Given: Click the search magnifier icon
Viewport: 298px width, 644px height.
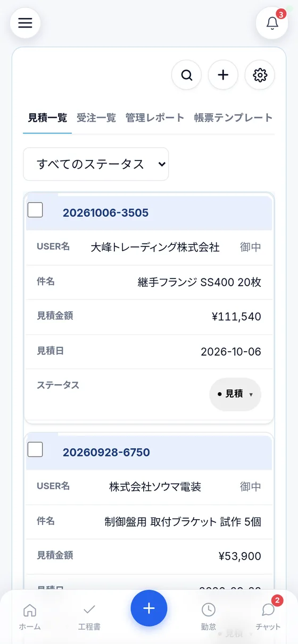Looking at the screenshot, I should tap(186, 75).
